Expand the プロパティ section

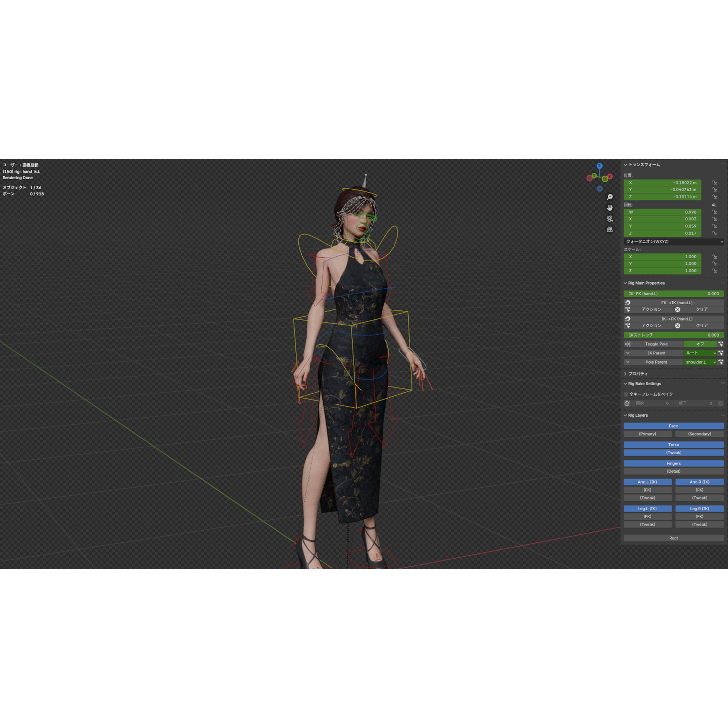coord(637,374)
